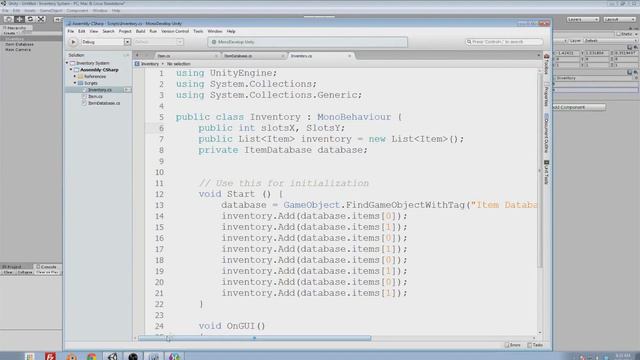Click the Transform component help icon in the Inspector
This screenshot has width=640, height=360.
pos(629,47)
